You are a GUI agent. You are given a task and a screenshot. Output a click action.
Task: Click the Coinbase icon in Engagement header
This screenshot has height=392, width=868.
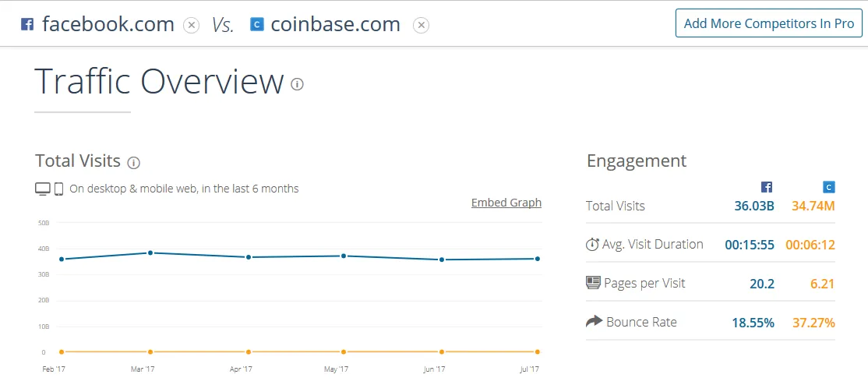coord(829,187)
